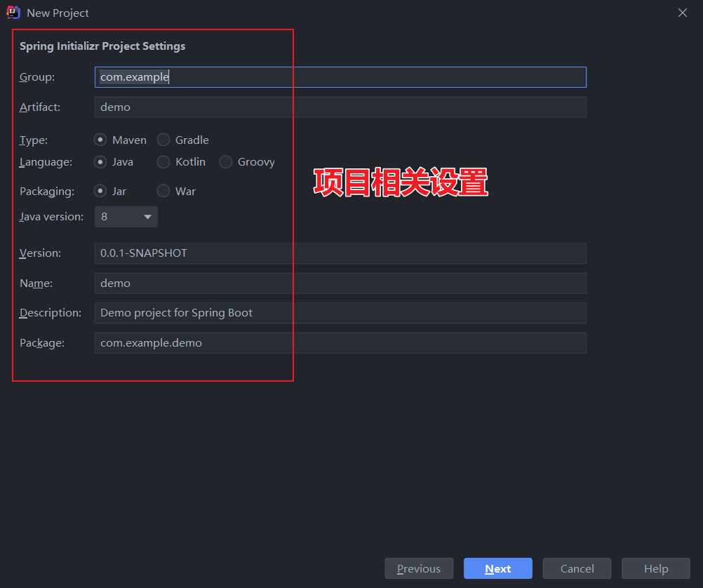Go back with the Previous button
The width and height of the screenshot is (703, 588).
click(419, 569)
